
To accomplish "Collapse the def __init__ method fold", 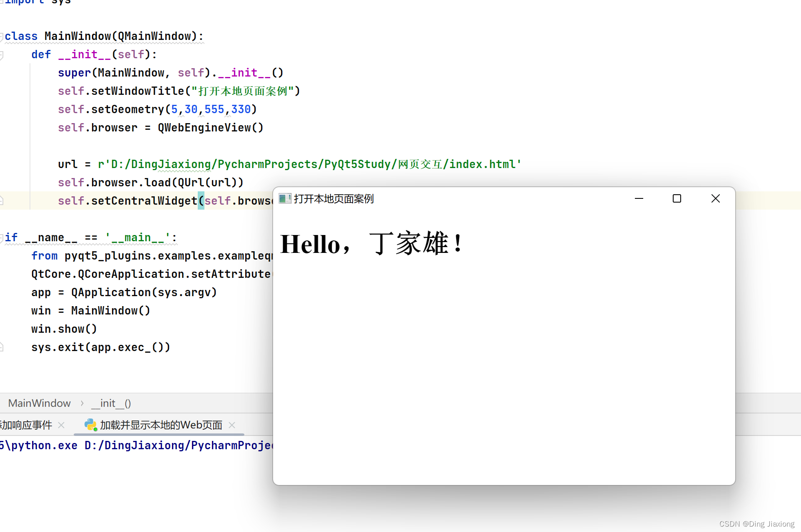I will [x=1, y=55].
